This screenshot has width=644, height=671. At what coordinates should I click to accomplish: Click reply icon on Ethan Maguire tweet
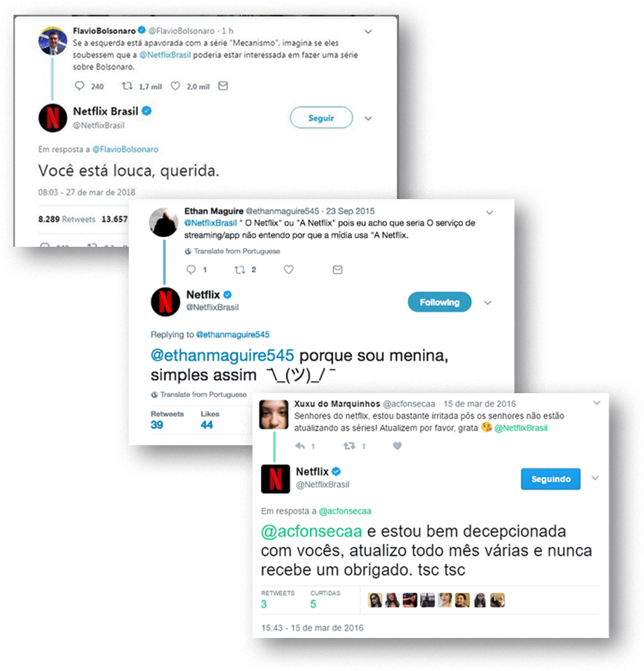(x=191, y=269)
